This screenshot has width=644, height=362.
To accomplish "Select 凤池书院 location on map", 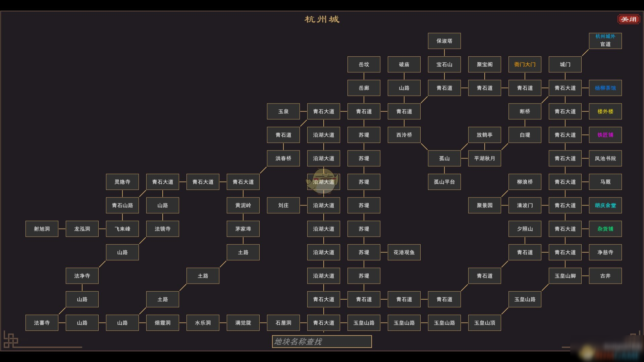I will point(605,158).
